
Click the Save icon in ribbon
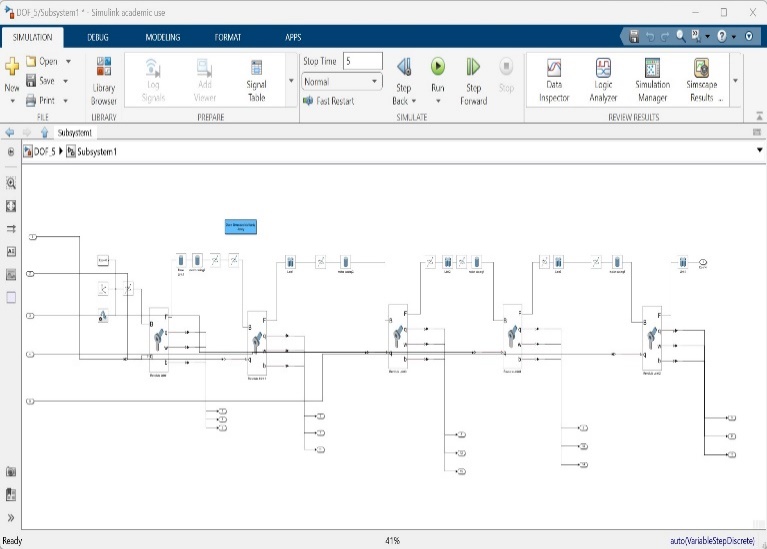(31, 81)
